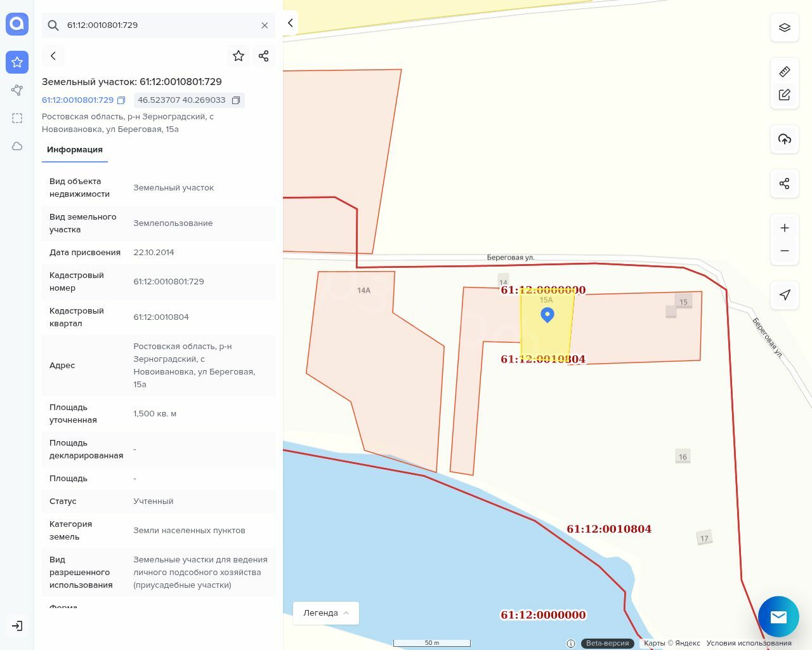This screenshot has height=650, width=812.
Task: Select the ruler measurement tool
Action: point(784,72)
